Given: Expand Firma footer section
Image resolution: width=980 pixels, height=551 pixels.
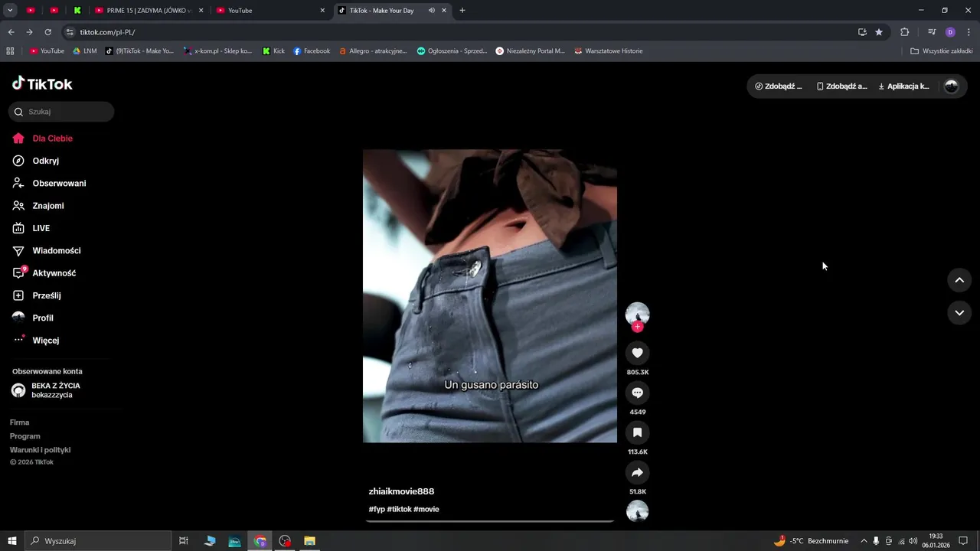Looking at the screenshot, I should pos(20,422).
